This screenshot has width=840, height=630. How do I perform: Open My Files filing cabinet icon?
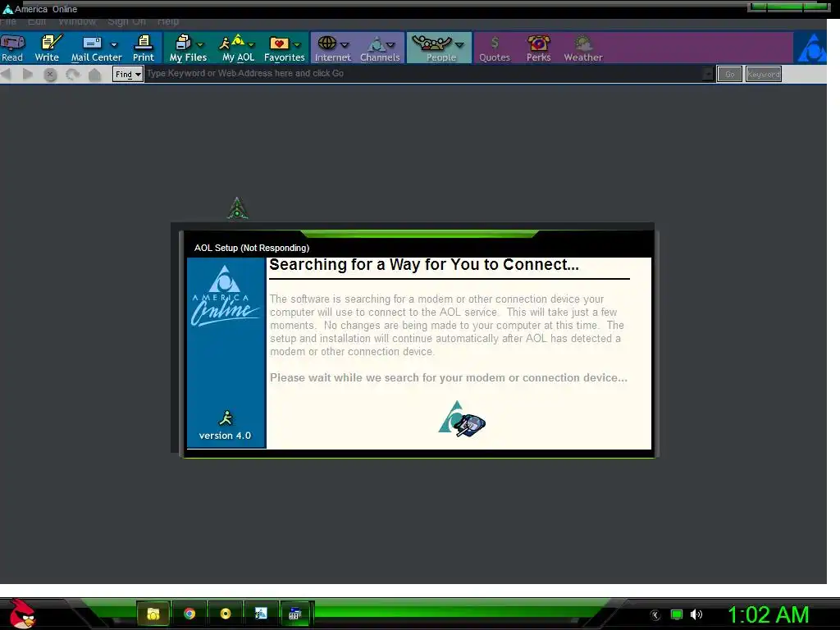pos(183,43)
